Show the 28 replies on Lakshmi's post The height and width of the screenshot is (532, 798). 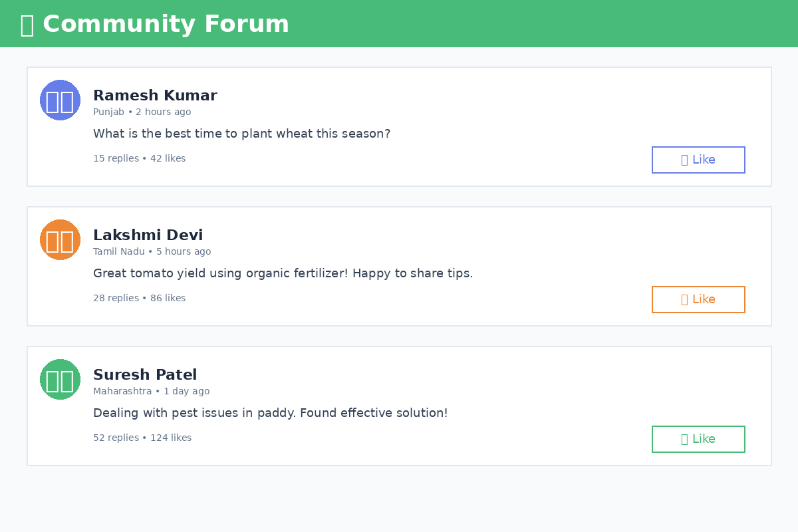(x=116, y=299)
